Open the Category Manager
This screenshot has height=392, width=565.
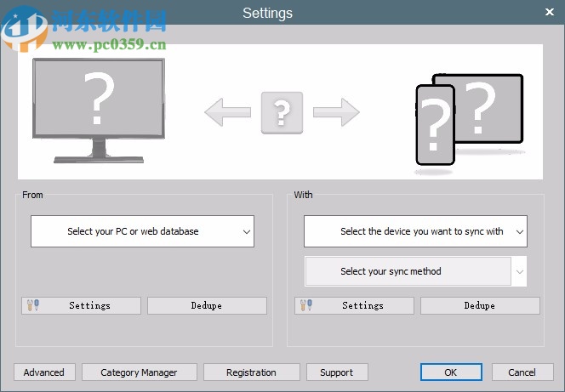click(140, 372)
